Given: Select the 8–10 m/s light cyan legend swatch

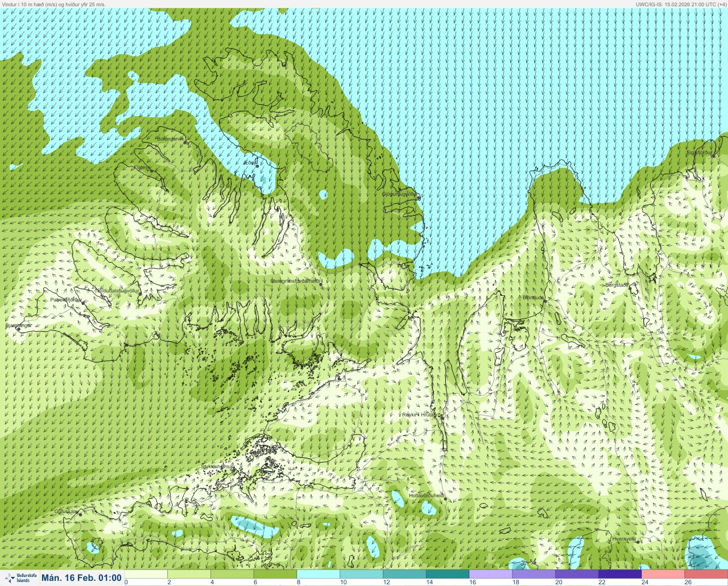Looking at the screenshot, I should pos(319,574).
